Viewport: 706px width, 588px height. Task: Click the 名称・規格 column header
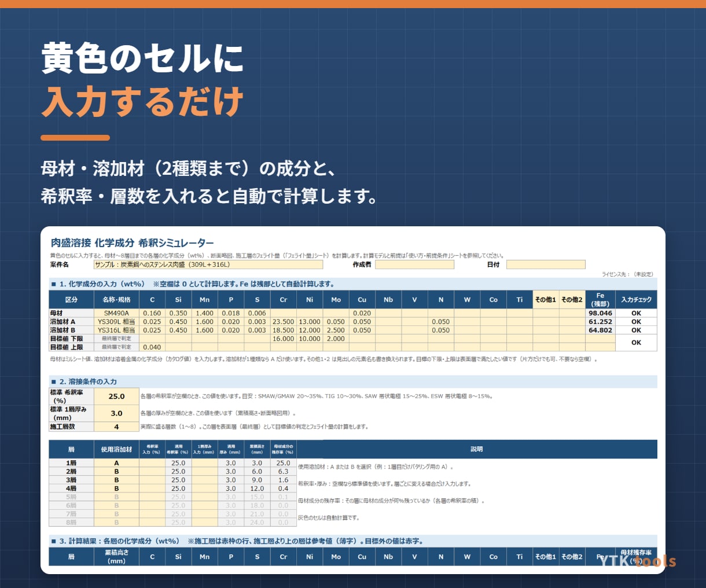(x=116, y=300)
